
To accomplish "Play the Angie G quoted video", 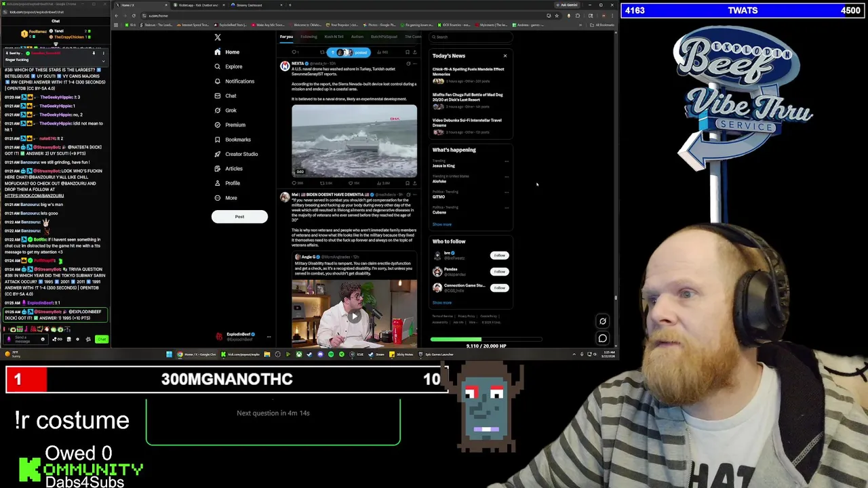I will coord(355,316).
